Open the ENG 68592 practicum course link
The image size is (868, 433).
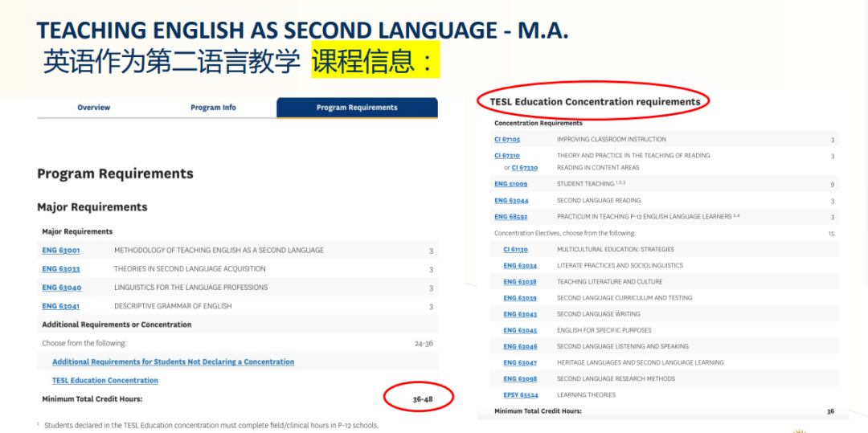click(x=511, y=217)
